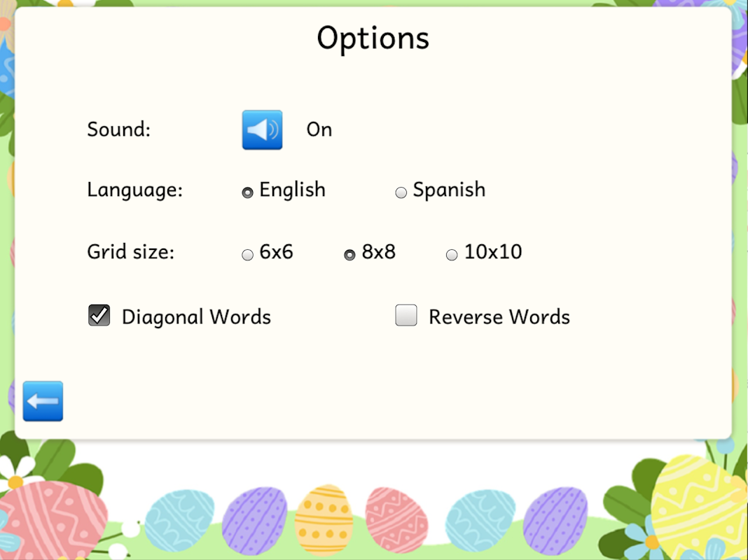
Task: Enable the Reverse Words checkbox
Action: point(406,316)
